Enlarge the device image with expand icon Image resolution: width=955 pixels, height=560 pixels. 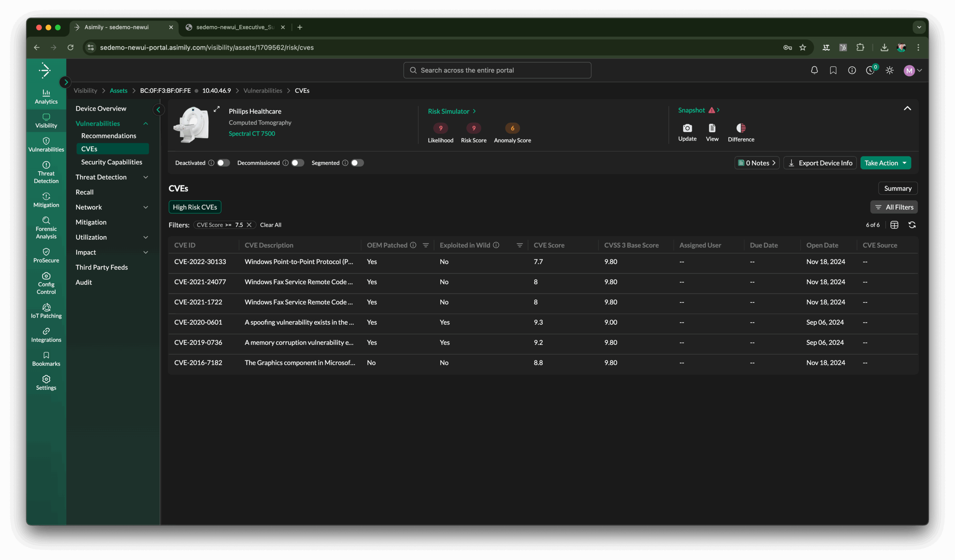pos(216,109)
